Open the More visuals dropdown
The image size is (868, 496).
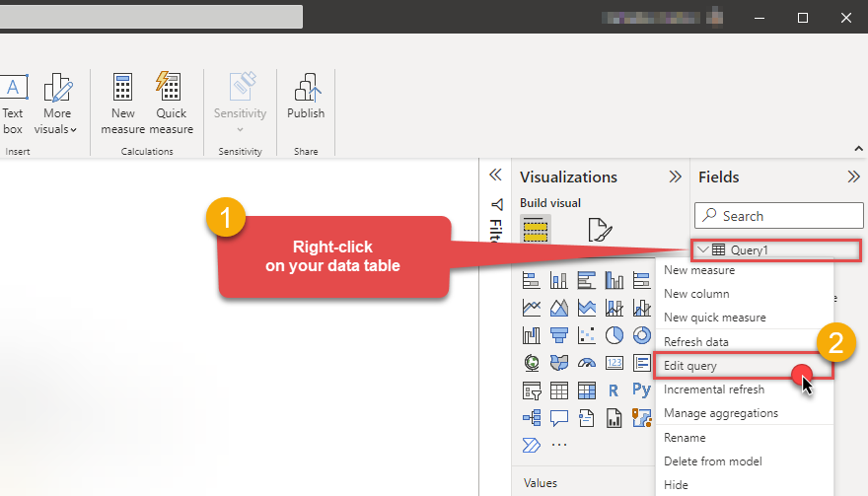click(x=56, y=104)
